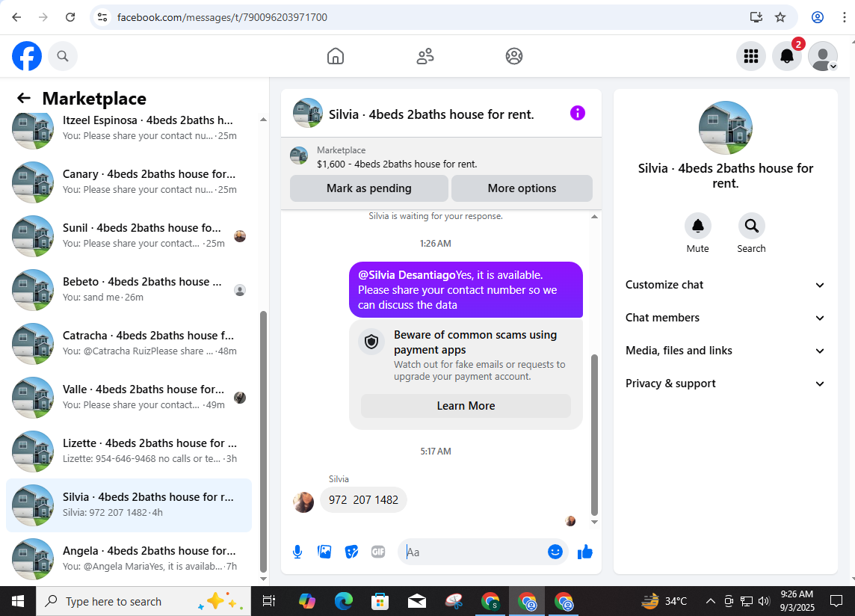Image resolution: width=855 pixels, height=616 pixels.
Task: Click the volume speaker tray icon
Action: [763, 601]
